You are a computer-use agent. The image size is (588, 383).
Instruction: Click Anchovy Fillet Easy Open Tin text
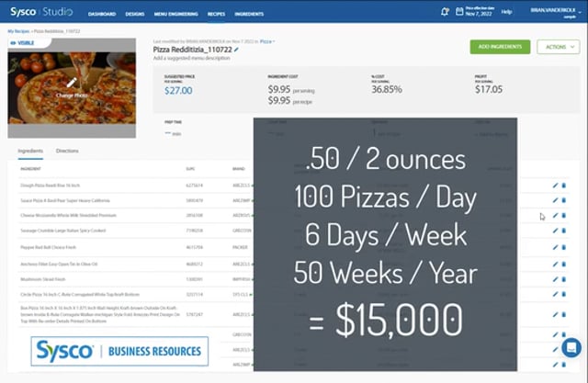(x=59, y=265)
